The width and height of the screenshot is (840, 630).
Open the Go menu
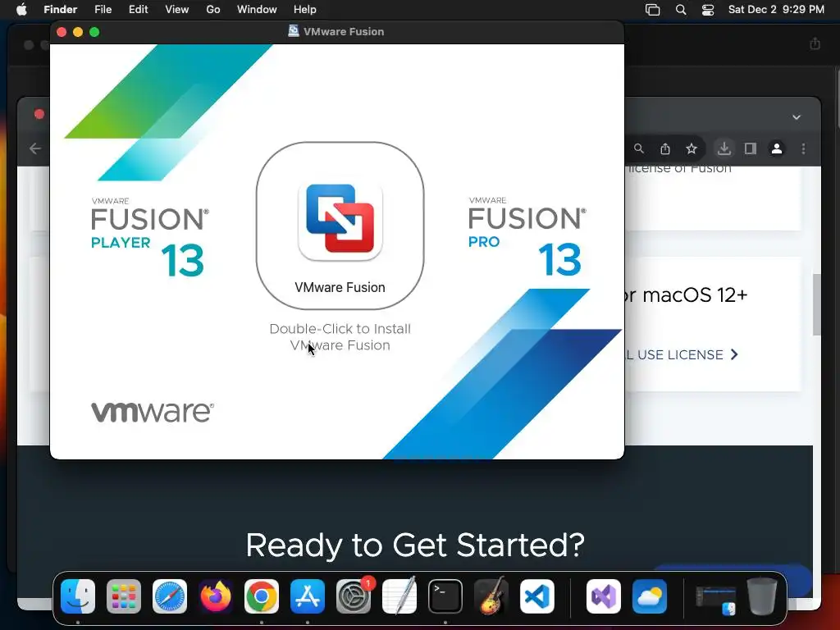pyautogui.click(x=213, y=10)
